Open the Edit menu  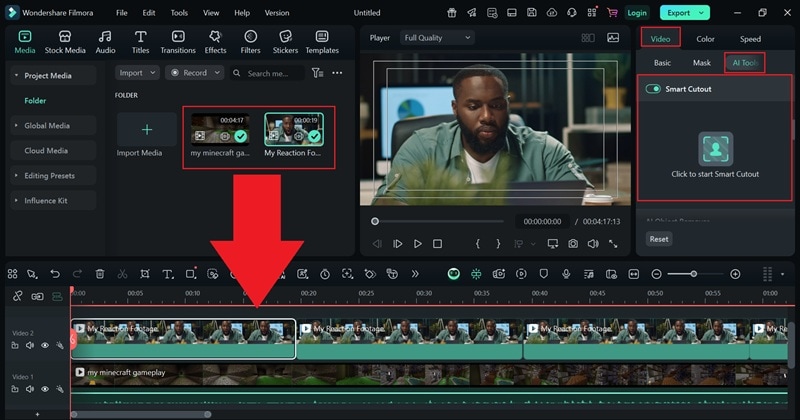tap(148, 13)
